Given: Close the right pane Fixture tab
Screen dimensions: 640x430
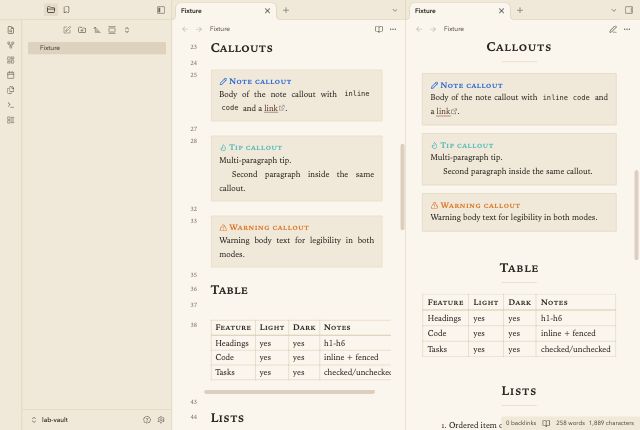Looking at the screenshot, I should tap(501, 11).
